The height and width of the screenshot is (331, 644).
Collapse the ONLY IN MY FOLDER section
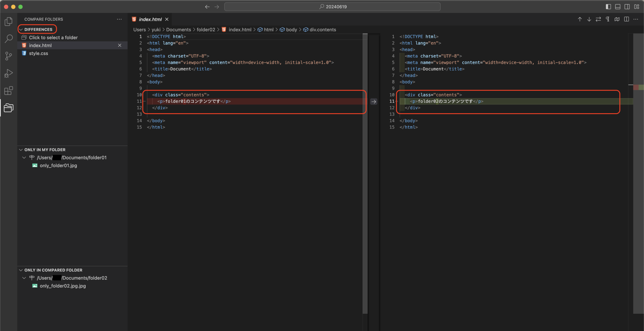(44, 150)
